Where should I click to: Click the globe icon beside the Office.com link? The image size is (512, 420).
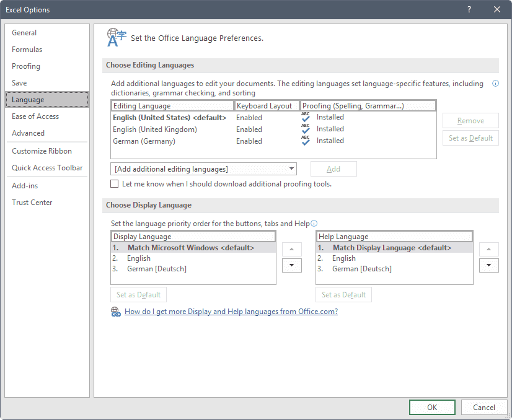tap(116, 312)
